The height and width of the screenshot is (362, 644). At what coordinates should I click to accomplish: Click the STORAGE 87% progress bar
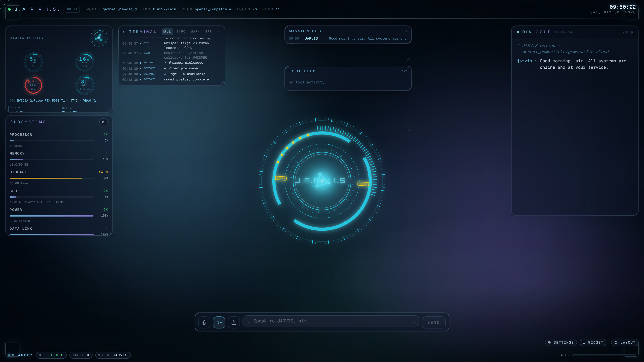[x=51, y=178]
